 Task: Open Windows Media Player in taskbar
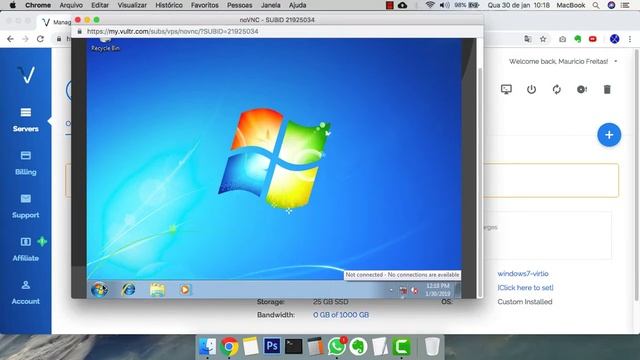tap(185, 290)
